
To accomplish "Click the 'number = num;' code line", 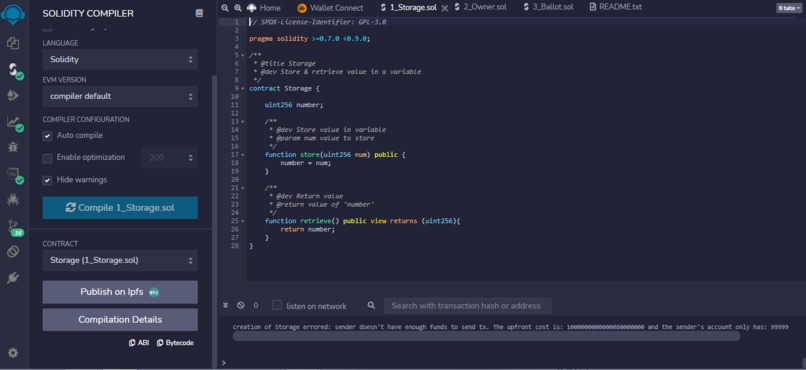I will click(306, 163).
